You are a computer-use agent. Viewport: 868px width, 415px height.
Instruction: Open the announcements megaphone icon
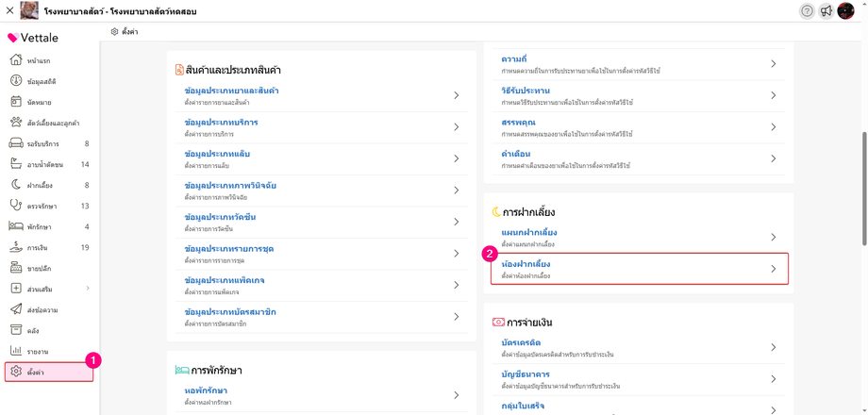(x=826, y=11)
